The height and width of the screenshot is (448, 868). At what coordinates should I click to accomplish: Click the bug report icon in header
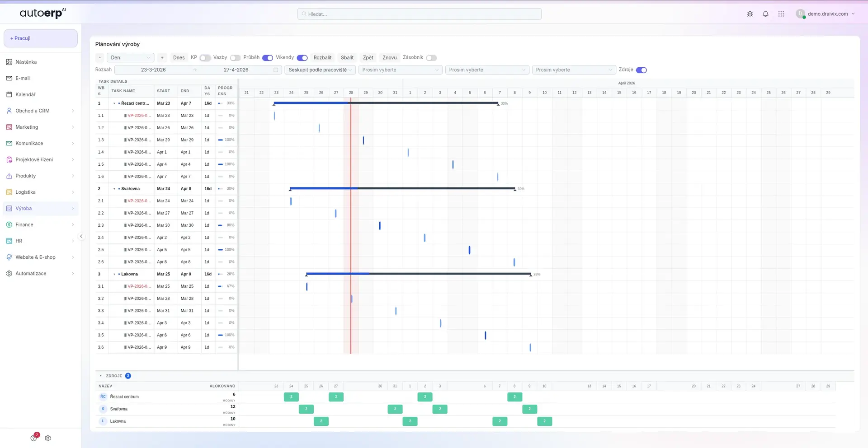[750, 14]
